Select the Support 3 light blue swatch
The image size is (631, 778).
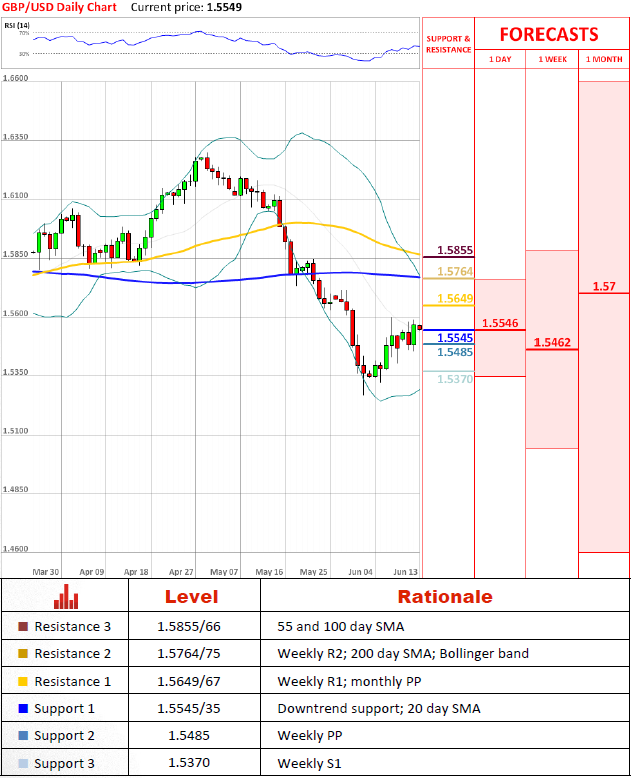[x=23, y=763]
